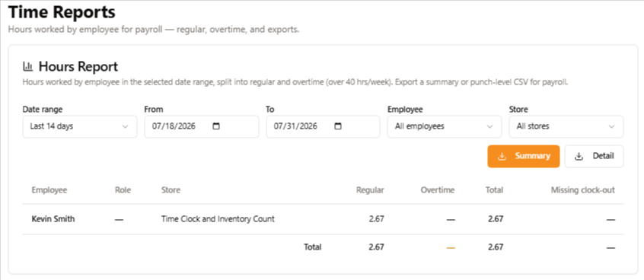644x280 pixels.
Task: Click Kevin Smith's total hours value 2.67
Action: [x=496, y=219]
